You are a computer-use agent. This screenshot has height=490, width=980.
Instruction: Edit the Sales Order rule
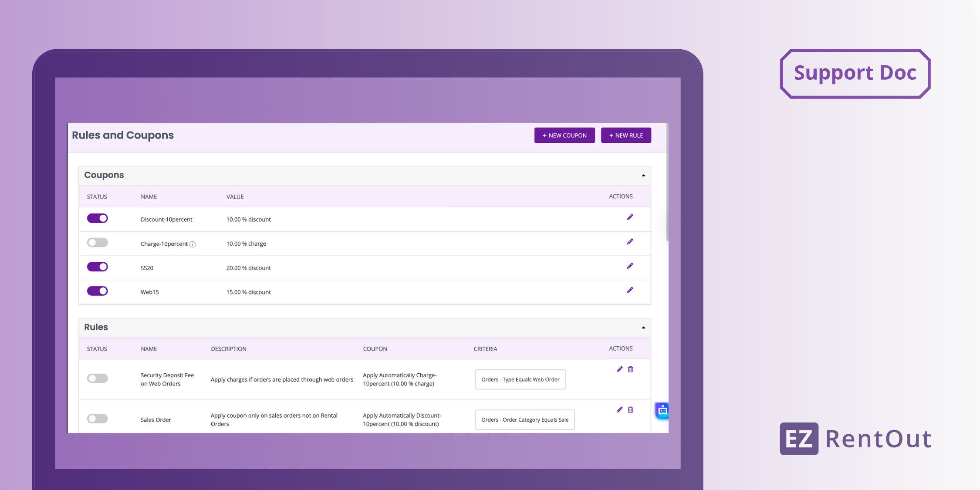click(619, 410)
